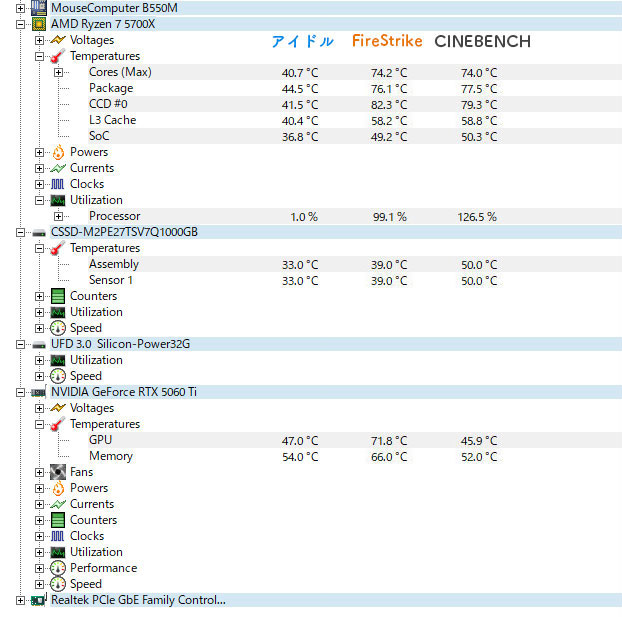Click the アイドル column heading

point(303,41)
